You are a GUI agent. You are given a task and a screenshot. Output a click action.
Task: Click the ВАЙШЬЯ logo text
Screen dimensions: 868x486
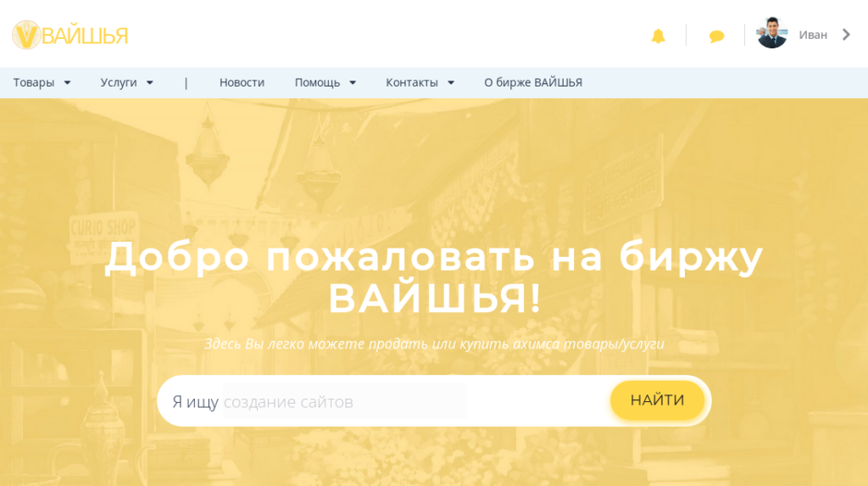pos(85,36)
